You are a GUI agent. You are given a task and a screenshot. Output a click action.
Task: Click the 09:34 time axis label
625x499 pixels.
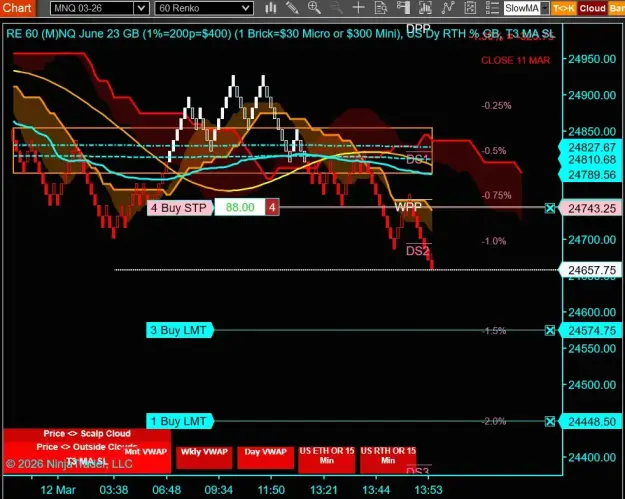point(218,490)
